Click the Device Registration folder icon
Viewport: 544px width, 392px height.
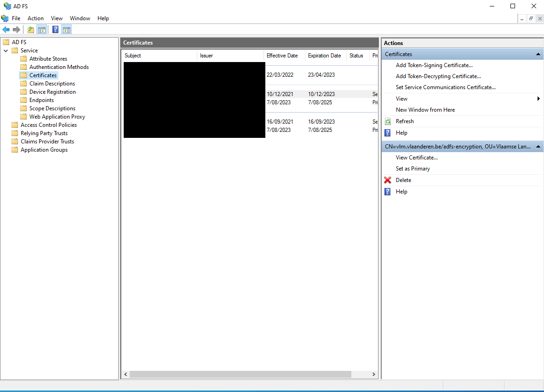click(23, 92)
